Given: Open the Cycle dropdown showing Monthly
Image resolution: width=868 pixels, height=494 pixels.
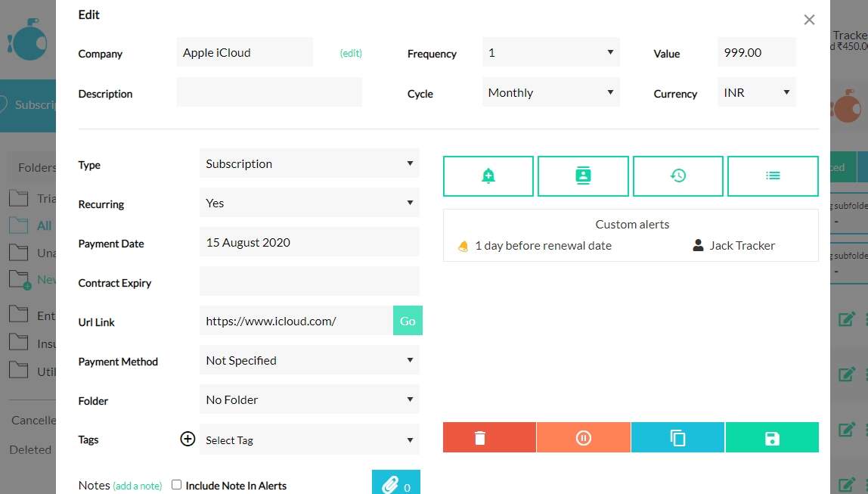Looking at the screenshot, I should tap(550, 93).
